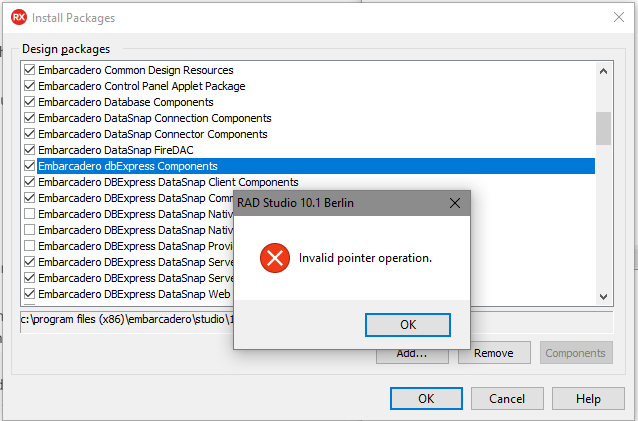Select Embarcadero DataSnap FireDAC row text

point(116,150)
